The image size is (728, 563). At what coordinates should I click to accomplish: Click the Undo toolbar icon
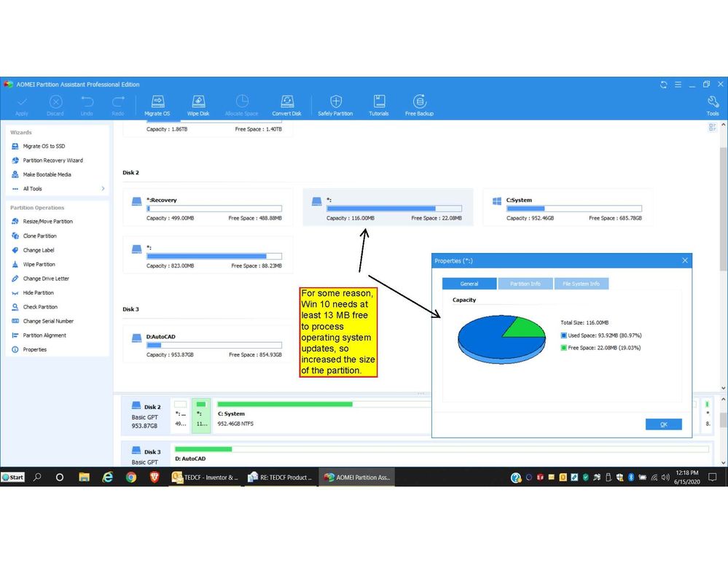point(87,106)
